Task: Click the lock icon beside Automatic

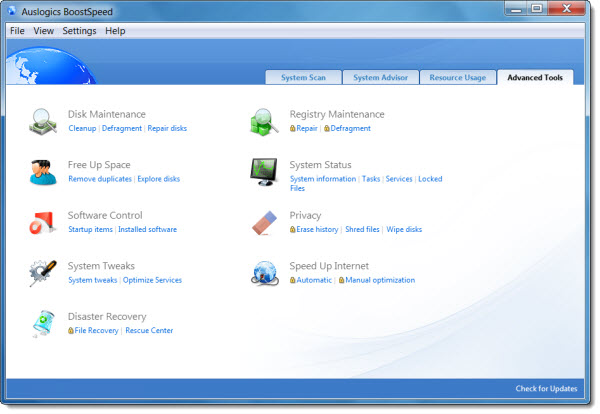Action: click(x=293, y=280)
